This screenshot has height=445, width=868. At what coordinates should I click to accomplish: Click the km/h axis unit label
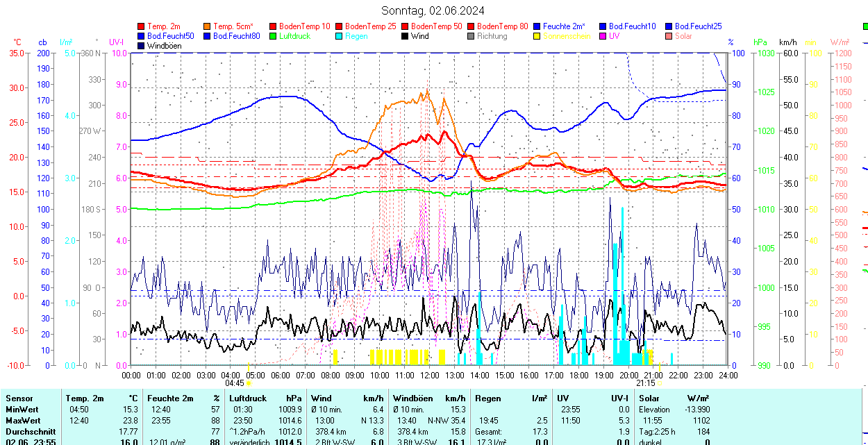click(788, 42)
